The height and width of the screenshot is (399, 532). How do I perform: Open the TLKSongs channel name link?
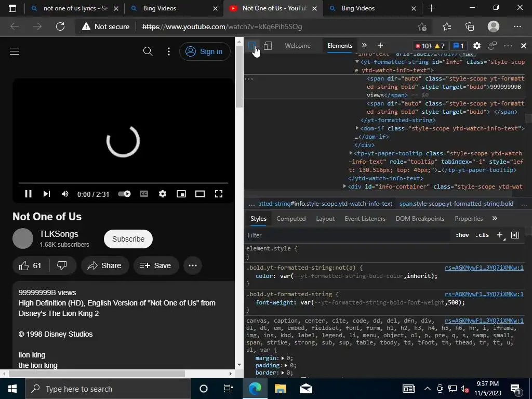pyautogui.click(x=59, y=234)
